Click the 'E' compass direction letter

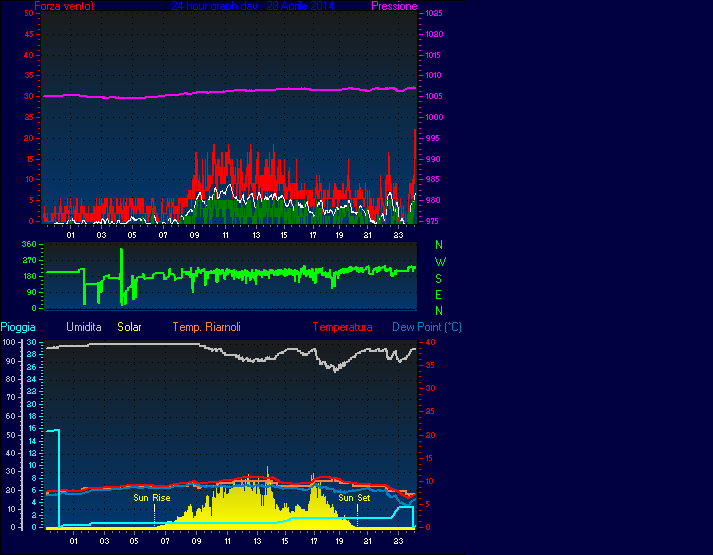point(439,295)
